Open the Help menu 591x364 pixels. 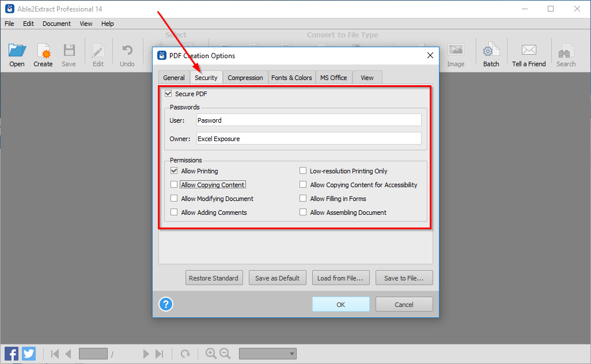click(x=107, y=24)
